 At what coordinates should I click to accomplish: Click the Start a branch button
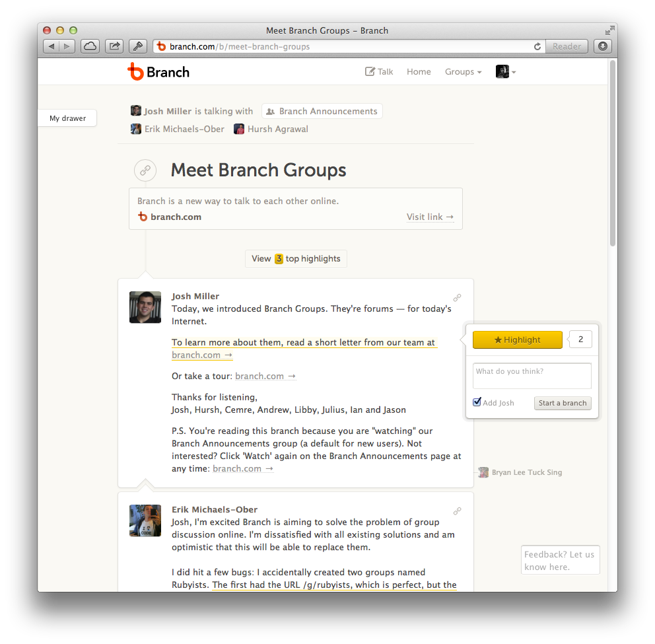[x=563, y=403]
